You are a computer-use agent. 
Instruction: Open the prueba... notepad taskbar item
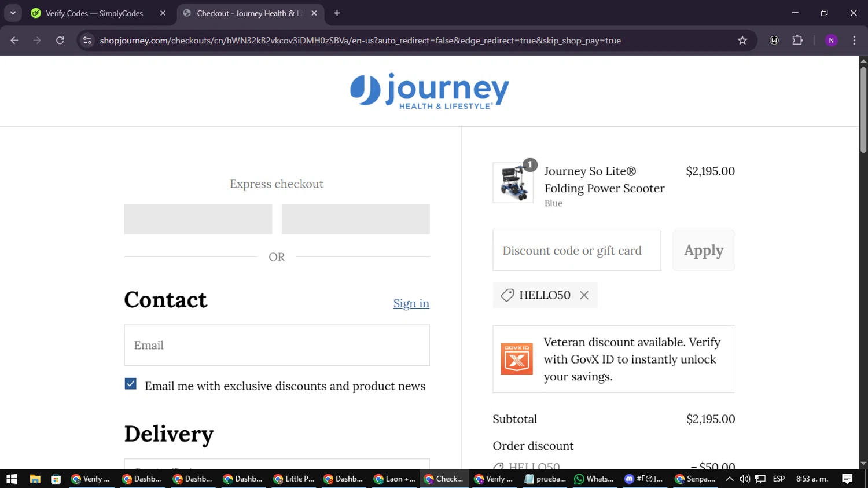coord(545,479)
